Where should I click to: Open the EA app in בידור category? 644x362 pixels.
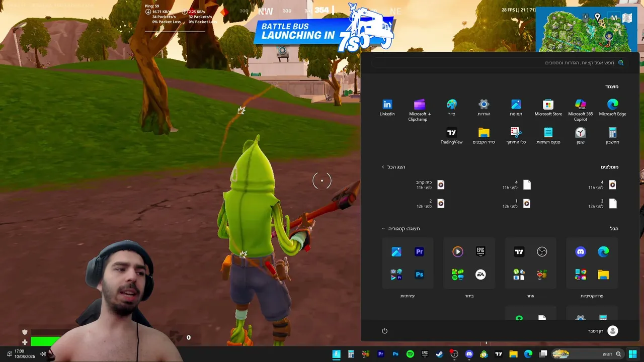tap(480, 275)
